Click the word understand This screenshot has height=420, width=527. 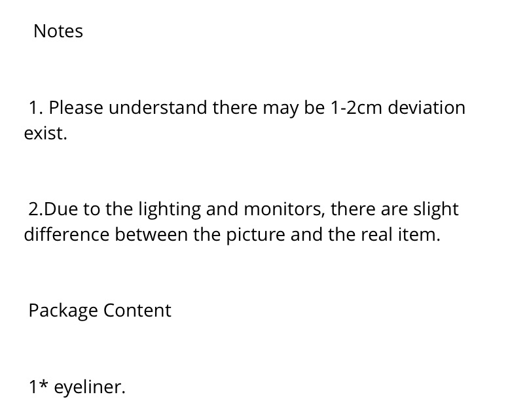click(x=158, y=108)
